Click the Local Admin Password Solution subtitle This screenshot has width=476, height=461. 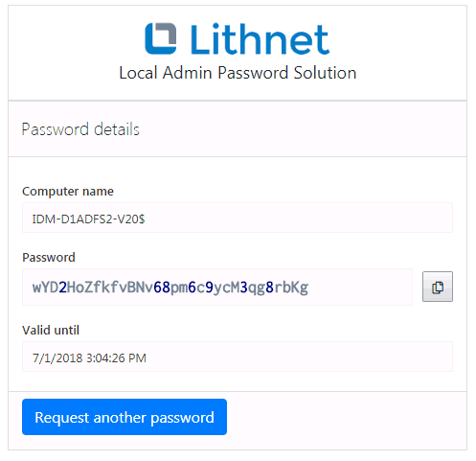pyautogui.click(x=238, y=73)
